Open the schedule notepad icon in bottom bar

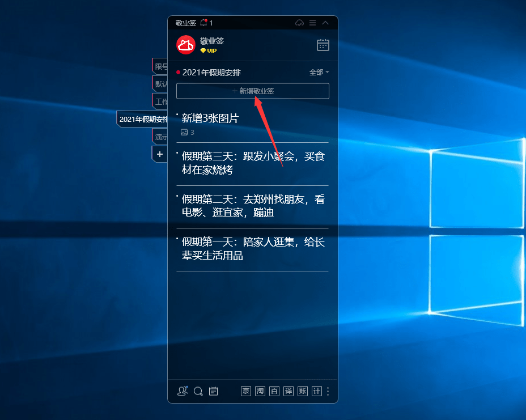click(x=213, y=391)
